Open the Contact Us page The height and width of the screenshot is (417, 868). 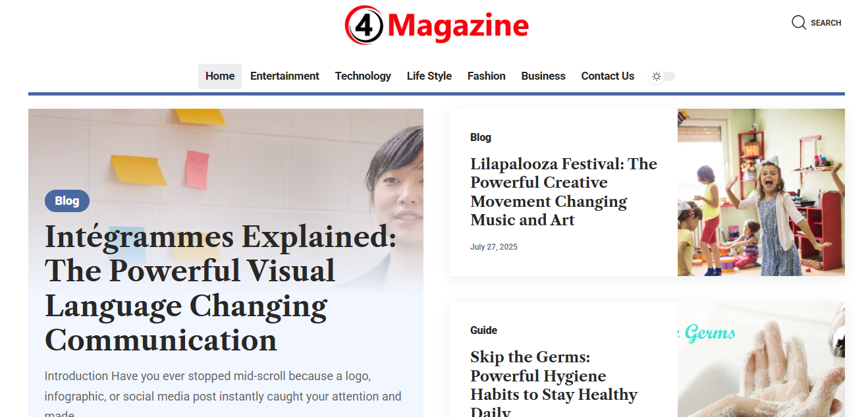pyautogui.click(x=608, y=76)
